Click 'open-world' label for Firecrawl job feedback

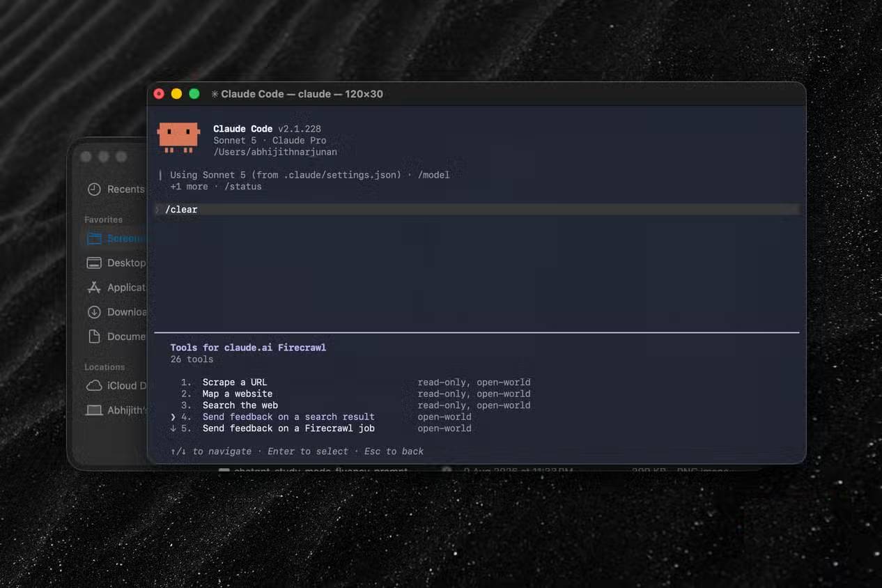coord(444,428)
